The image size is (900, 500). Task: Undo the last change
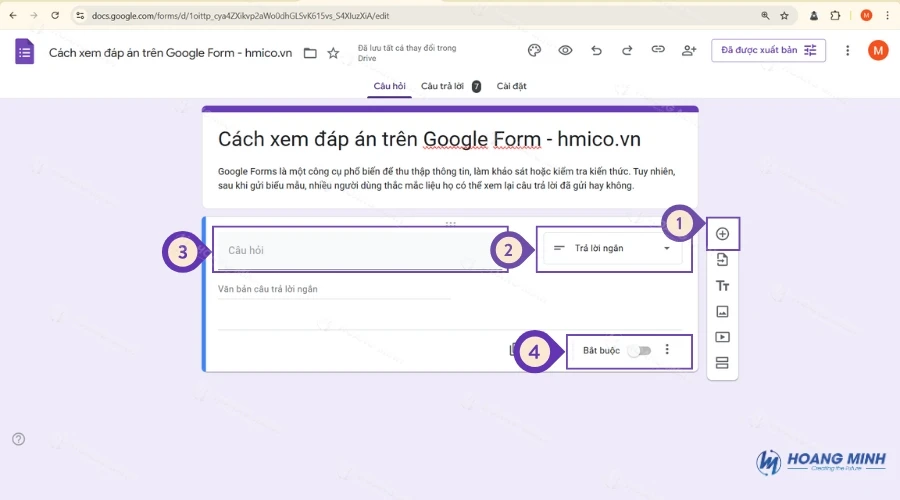[x=596, y=51]
